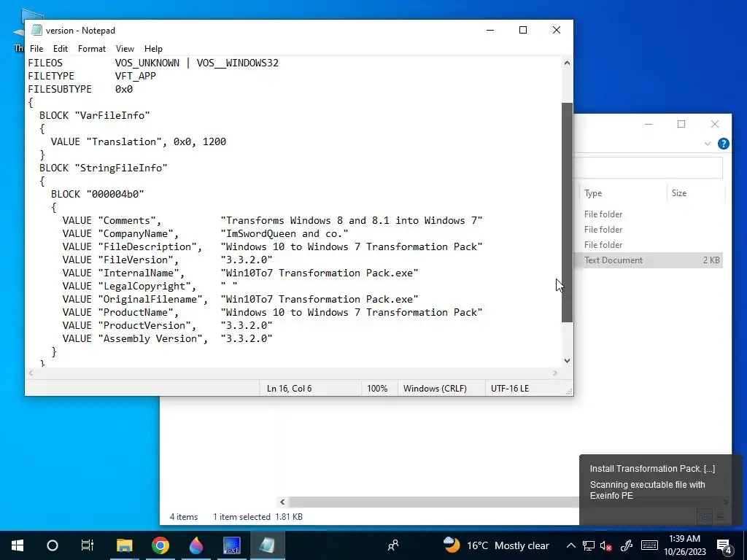This screenshot has width=747, height=560.
Task: Click the Windows (CRLF) status entry
Action: (435, 389)
